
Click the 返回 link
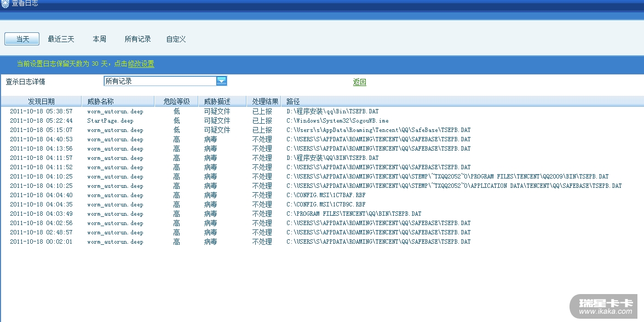click(x=359, y=82)
